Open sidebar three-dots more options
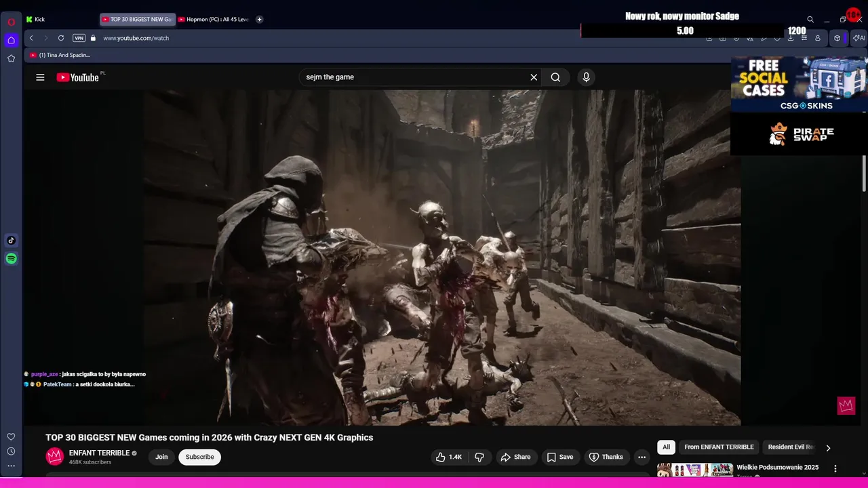This screenshot has width=868, height=488. coord(11,466)
